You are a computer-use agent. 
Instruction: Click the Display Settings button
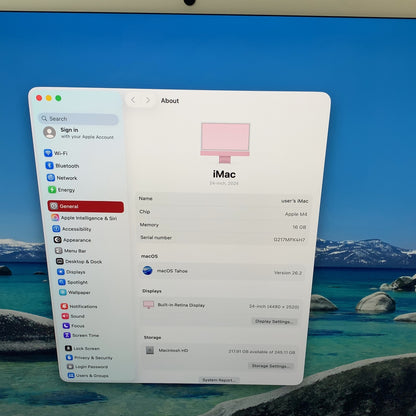(x=274, y=322)
